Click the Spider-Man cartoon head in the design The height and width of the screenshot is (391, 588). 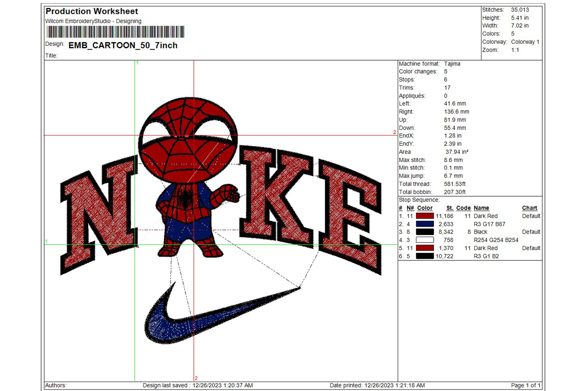tap(188, 140)
